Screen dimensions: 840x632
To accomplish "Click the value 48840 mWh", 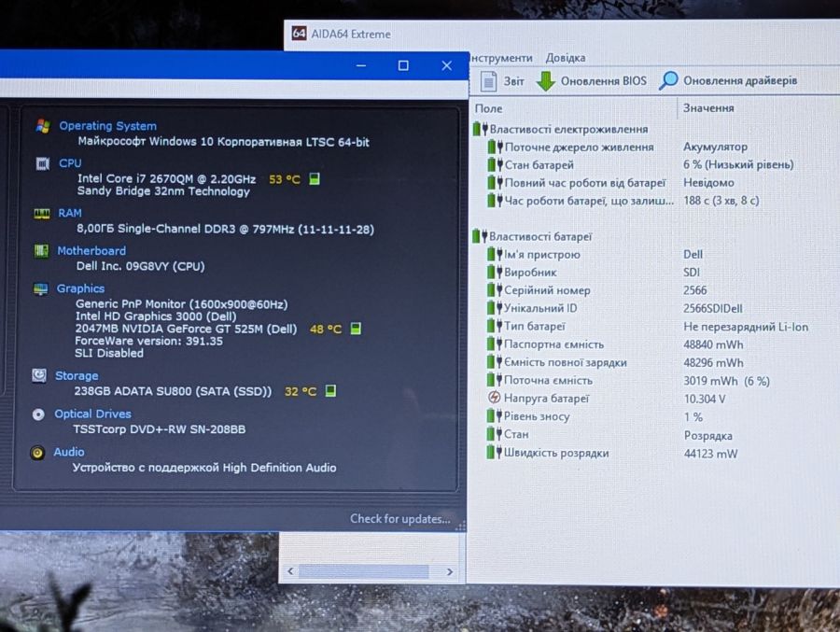I will [714, 344].
